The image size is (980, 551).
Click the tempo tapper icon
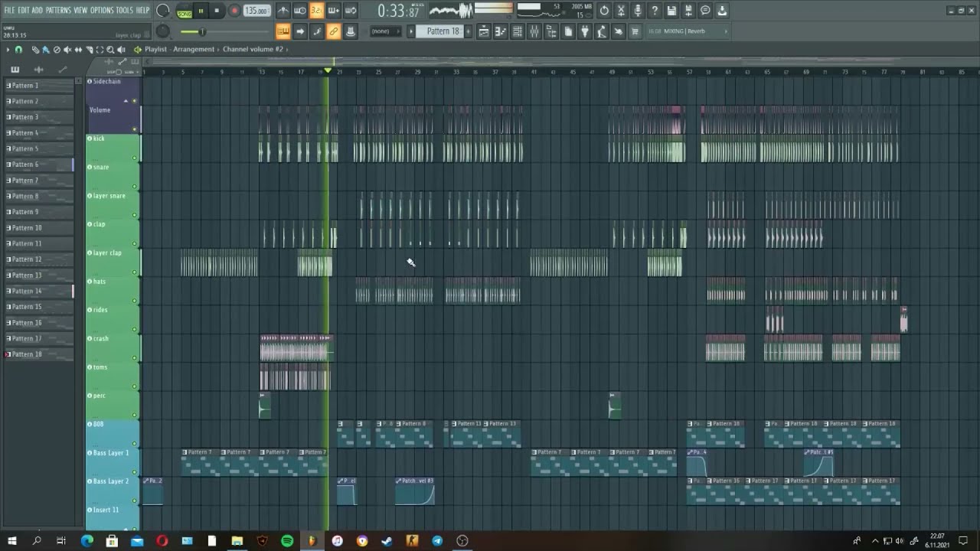(x=602, y=31)
